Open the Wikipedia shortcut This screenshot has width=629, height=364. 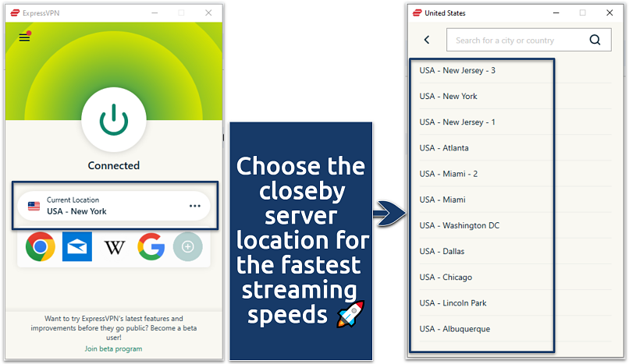pyautogui.click(x=114, y=248)
